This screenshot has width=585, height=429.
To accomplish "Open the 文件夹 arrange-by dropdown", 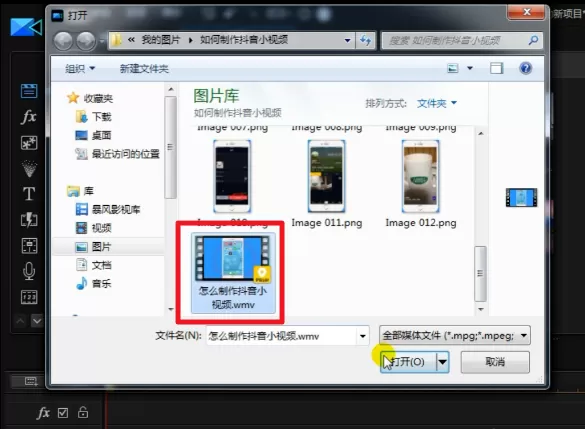I will (x=437, y=103).
